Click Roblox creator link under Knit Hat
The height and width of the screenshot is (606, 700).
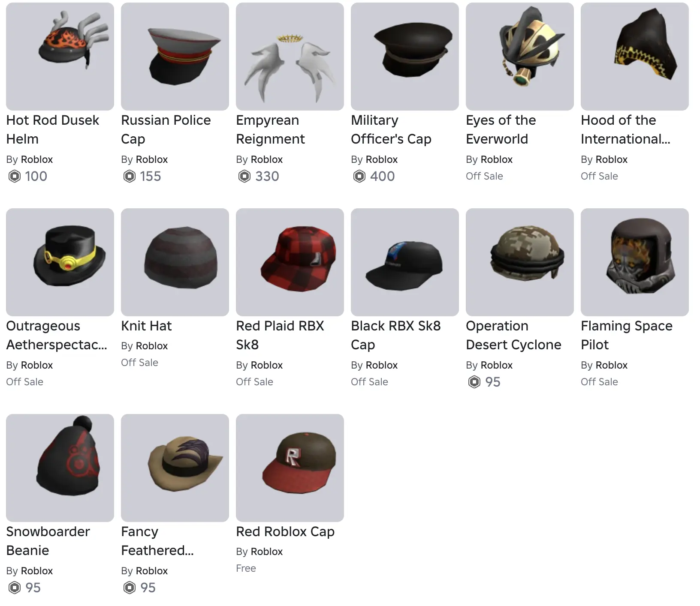154,346
